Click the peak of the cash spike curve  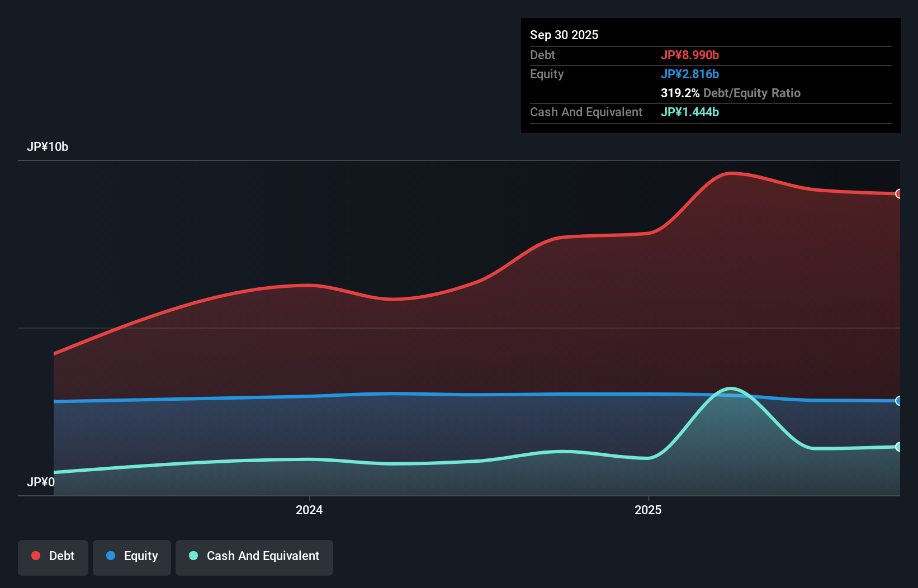pos(730,388)
